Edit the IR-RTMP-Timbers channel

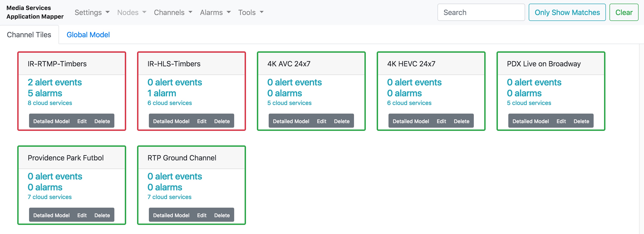(x=82, y=121)
